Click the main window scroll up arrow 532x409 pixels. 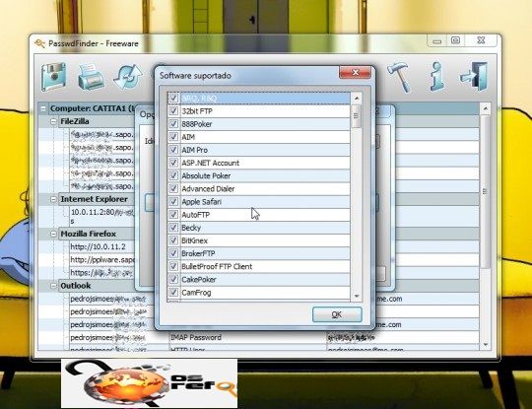[486, 108]
